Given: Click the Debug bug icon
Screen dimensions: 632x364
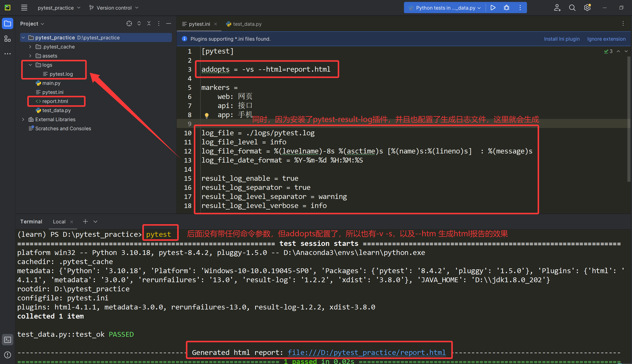Looking at the screenshot, I should tap(506, 8).
